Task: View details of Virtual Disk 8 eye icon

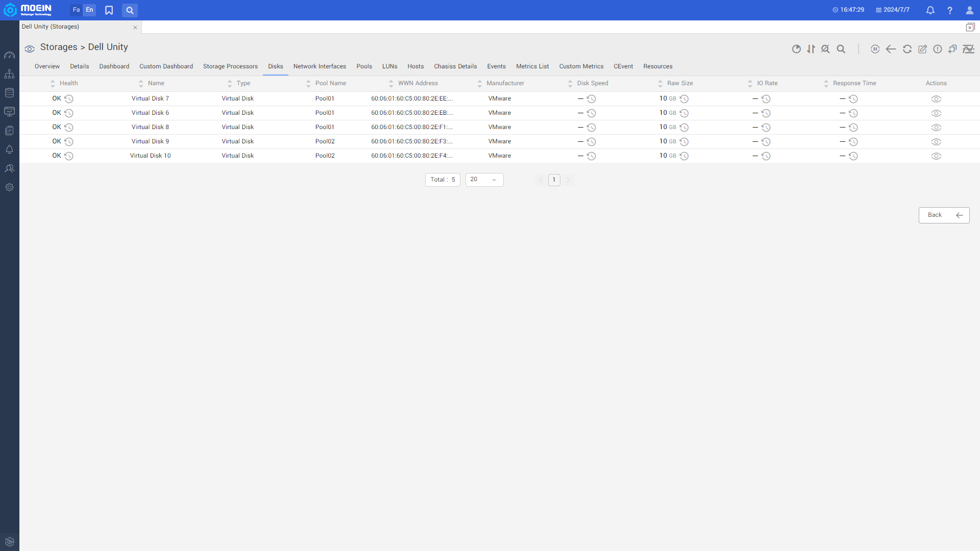Action: click(x=936, y=128)
